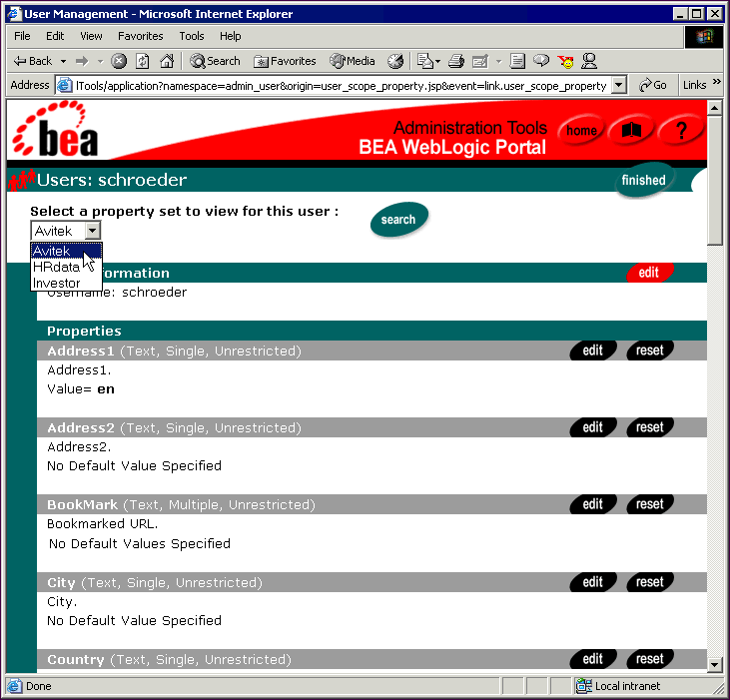Image resolution: width=730 pixels, height=700 pixels.
Task: Edit the City property
Action: [592, 582]
